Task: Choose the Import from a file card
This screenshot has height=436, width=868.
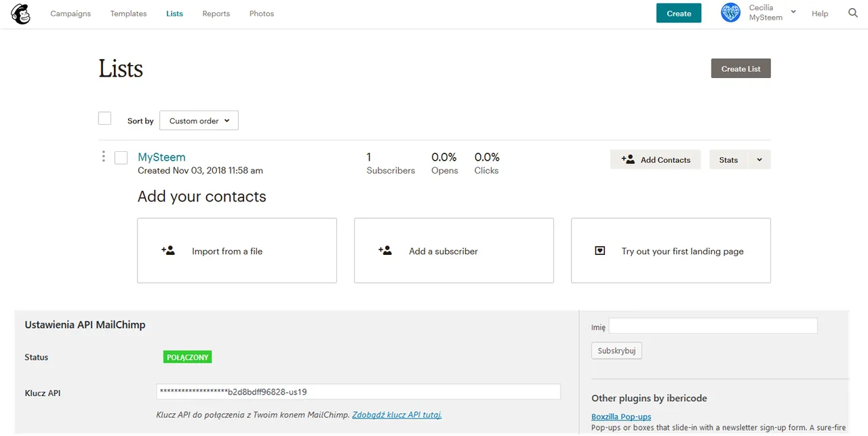Action: click(x=237, y=250)
